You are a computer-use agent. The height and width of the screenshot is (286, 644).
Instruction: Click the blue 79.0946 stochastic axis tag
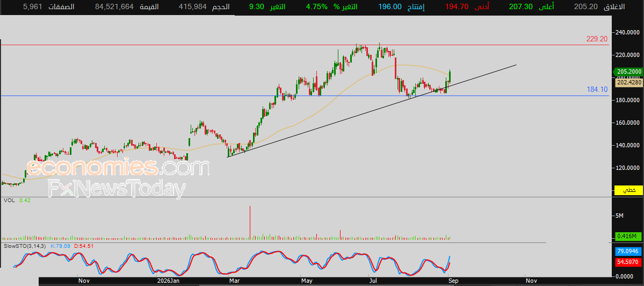(628, 251)
